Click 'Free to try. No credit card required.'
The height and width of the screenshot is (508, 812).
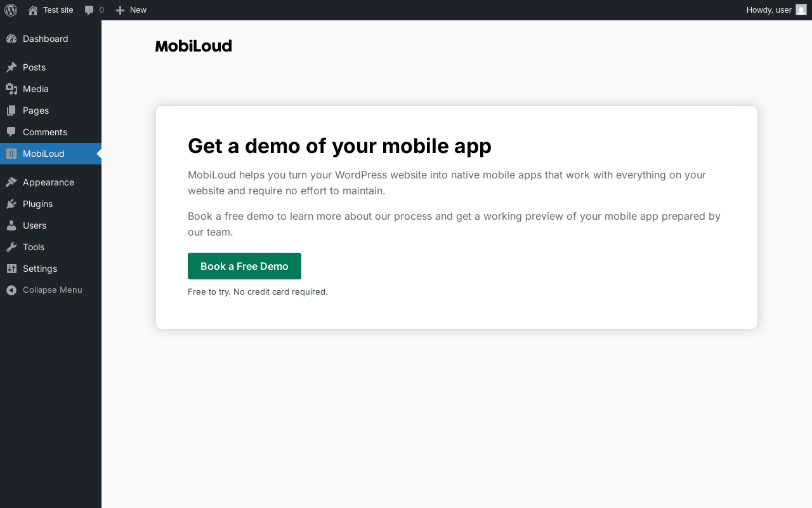point(258,292)
